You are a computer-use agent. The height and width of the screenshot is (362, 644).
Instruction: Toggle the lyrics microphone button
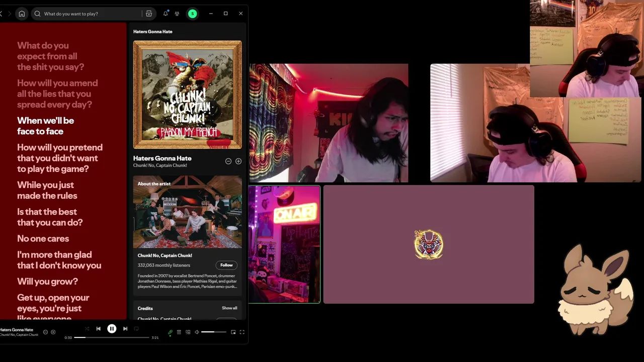[170, 332]
